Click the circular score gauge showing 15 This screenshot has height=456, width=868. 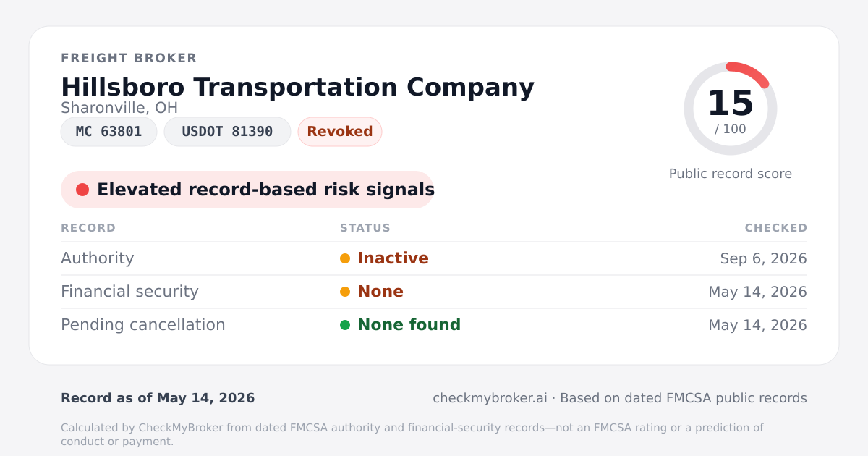click(x=731, y=109)
